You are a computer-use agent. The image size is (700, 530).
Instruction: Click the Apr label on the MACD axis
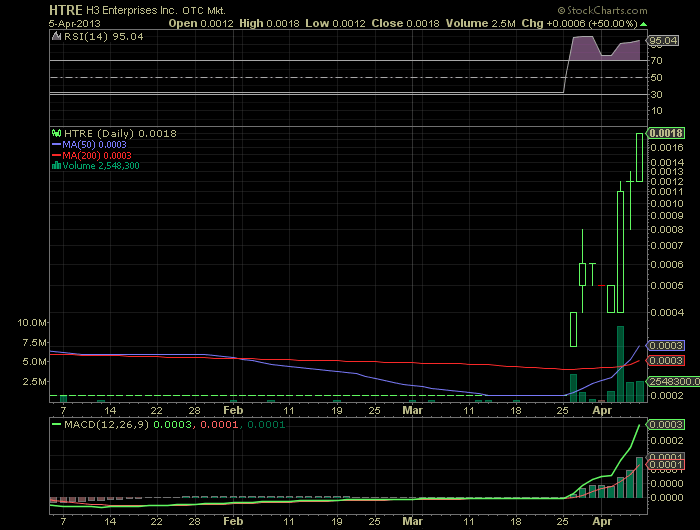(x=602, y=521)
